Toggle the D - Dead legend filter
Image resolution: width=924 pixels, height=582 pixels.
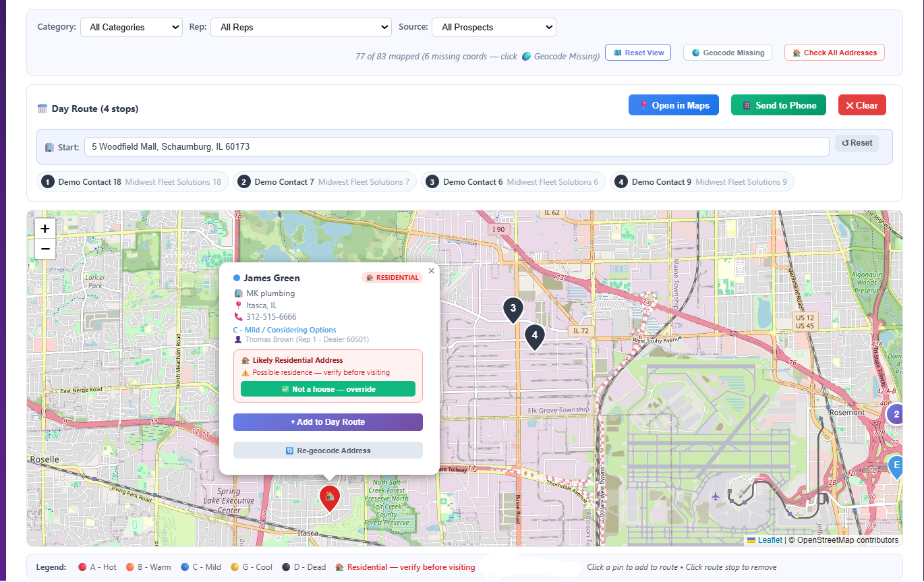click(x=304, y=566)
